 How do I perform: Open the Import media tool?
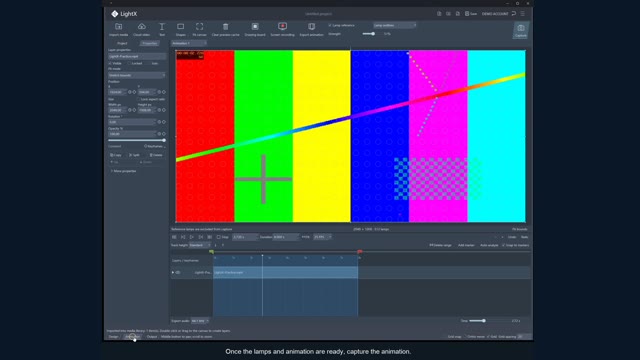(x=118, y=29)
